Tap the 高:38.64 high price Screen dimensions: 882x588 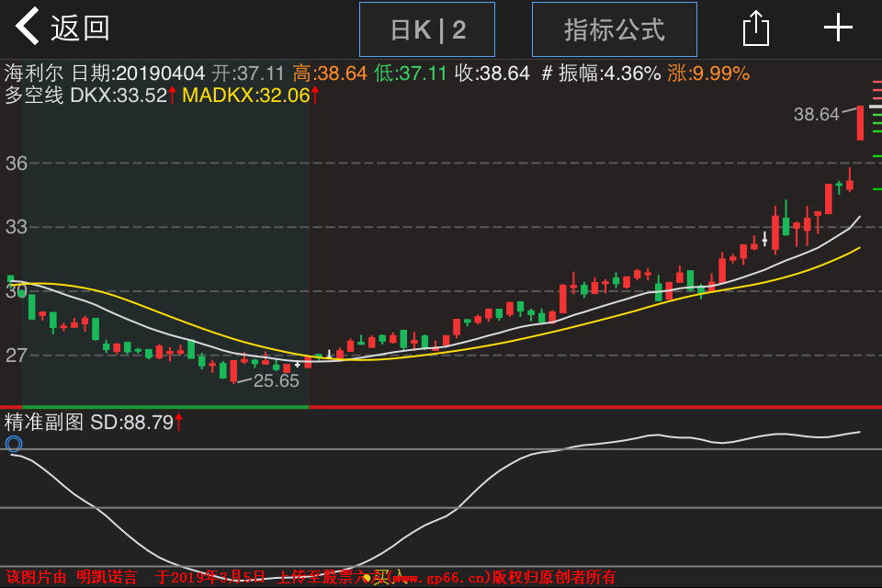tap(330, 73)
